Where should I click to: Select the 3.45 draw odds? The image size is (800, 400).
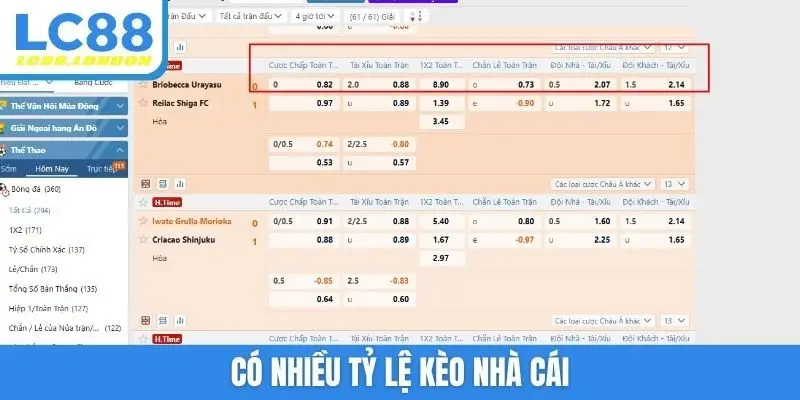click(x=441, y=122)
